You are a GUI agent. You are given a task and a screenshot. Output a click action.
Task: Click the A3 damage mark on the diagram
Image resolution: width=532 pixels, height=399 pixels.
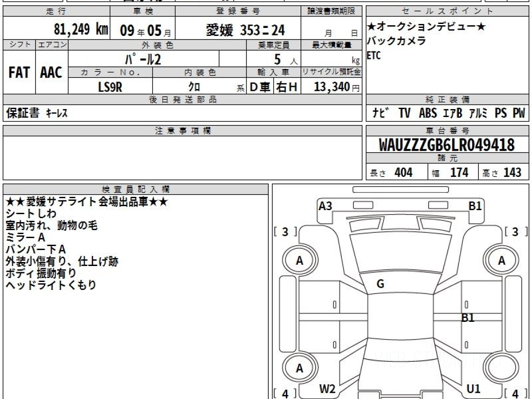pos(325,206)
